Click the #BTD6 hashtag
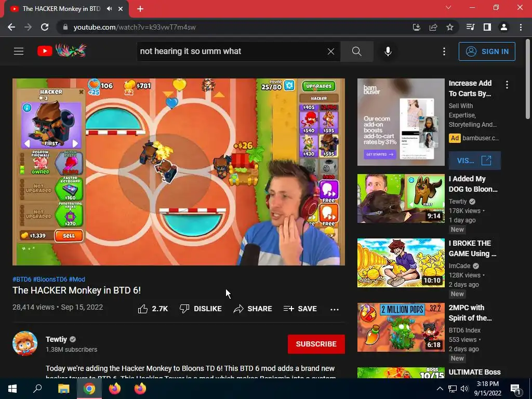Image resolution: width=532 pixels, height=399 pixels. pos(22,279)
